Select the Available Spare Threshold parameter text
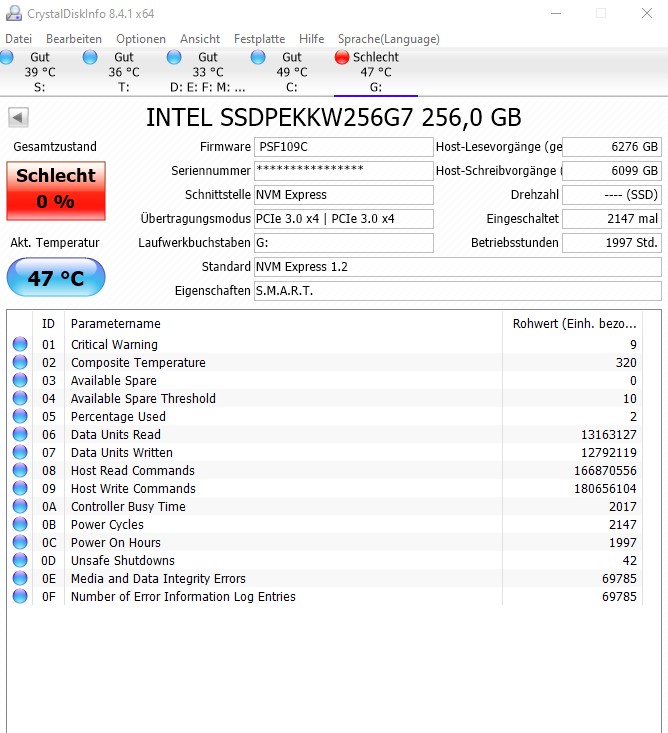The image size is (668, 733). [143, 398]
